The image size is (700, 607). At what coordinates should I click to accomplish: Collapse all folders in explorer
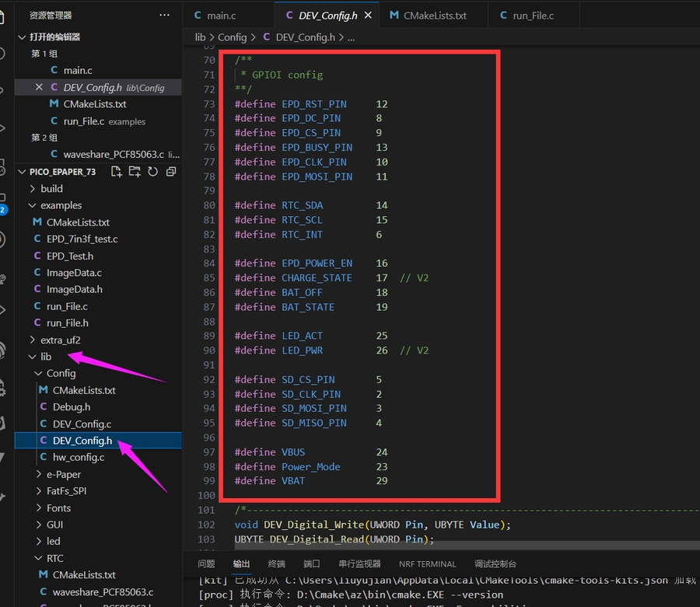coord(171,172)
